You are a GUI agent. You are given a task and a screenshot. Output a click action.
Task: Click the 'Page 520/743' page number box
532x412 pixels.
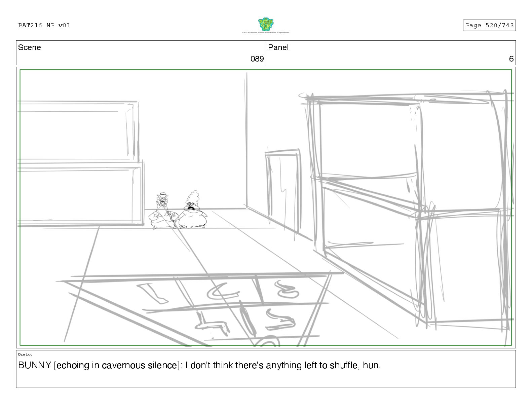pos(489,25)
